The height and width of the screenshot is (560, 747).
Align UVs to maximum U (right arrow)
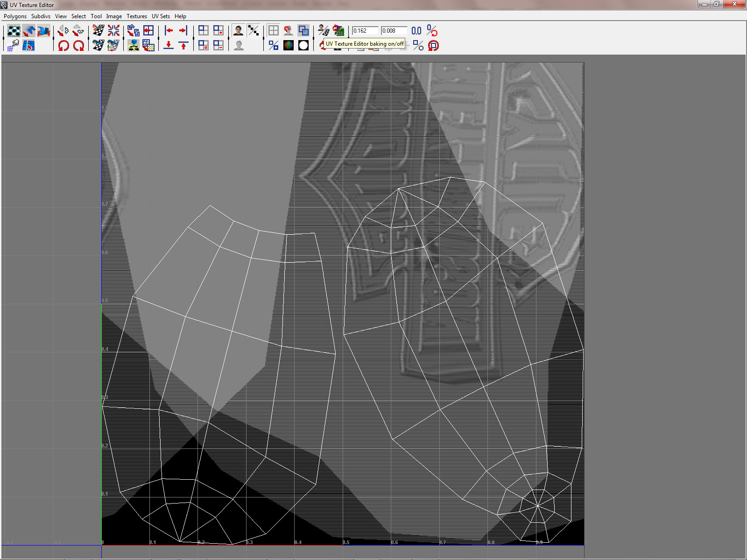point(183,31)
